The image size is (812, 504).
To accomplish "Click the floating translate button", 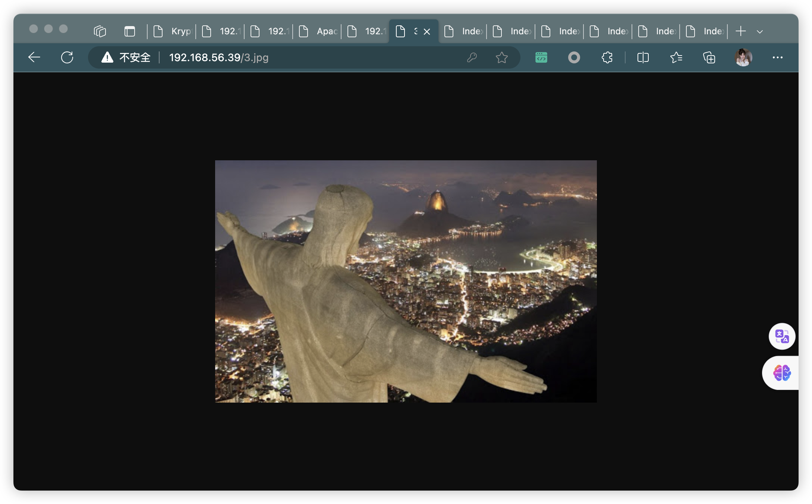I will pyautogui.click(x=782, y=336).
